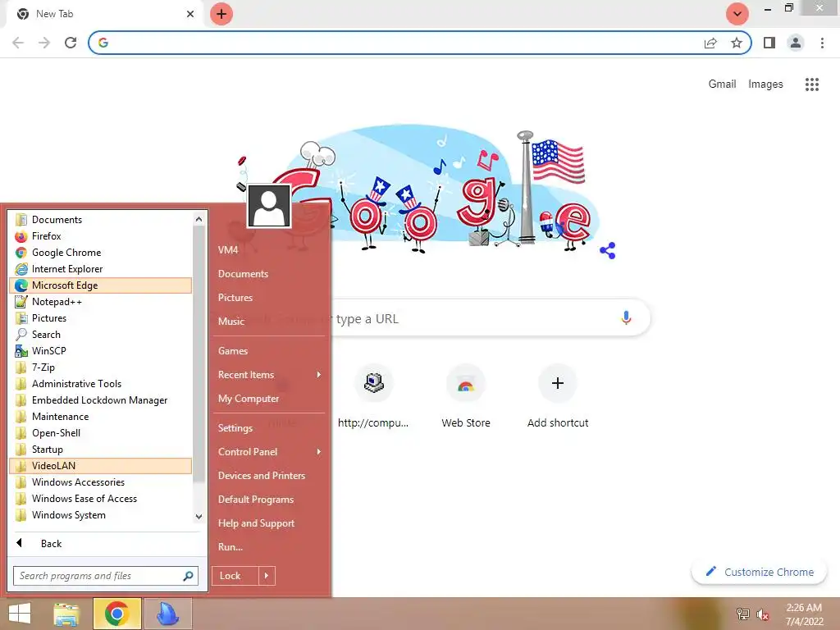Viewport: 840px width, 630px height.
Task: Expand the Open-Shell folder
Action: click(x=101, y=433)
